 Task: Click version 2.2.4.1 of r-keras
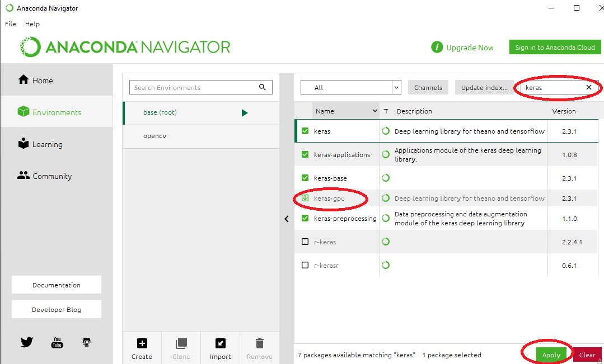click(x=572, y=242)
